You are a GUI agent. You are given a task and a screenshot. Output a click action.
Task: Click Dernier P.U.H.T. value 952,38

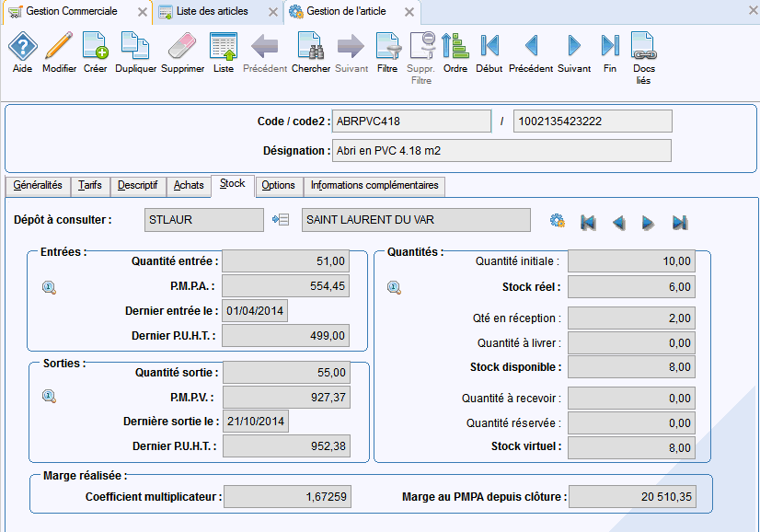pyautogui.click(x=286, y=446)
